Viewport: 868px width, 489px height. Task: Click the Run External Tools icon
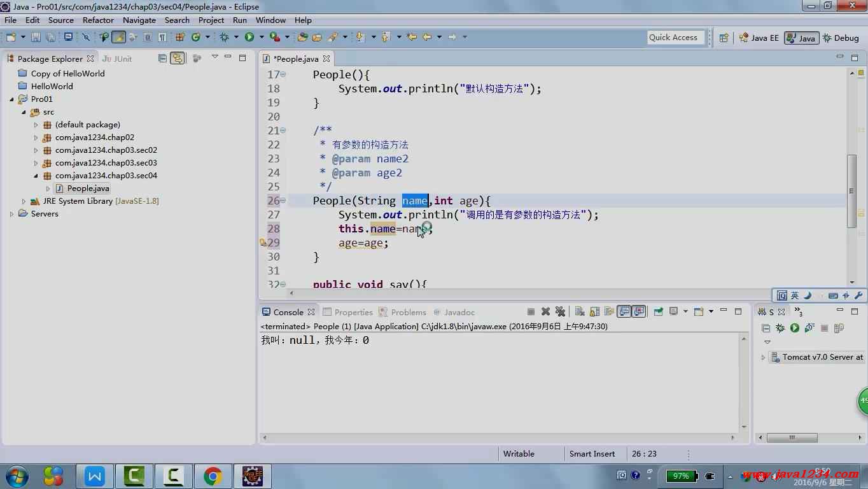275,38
